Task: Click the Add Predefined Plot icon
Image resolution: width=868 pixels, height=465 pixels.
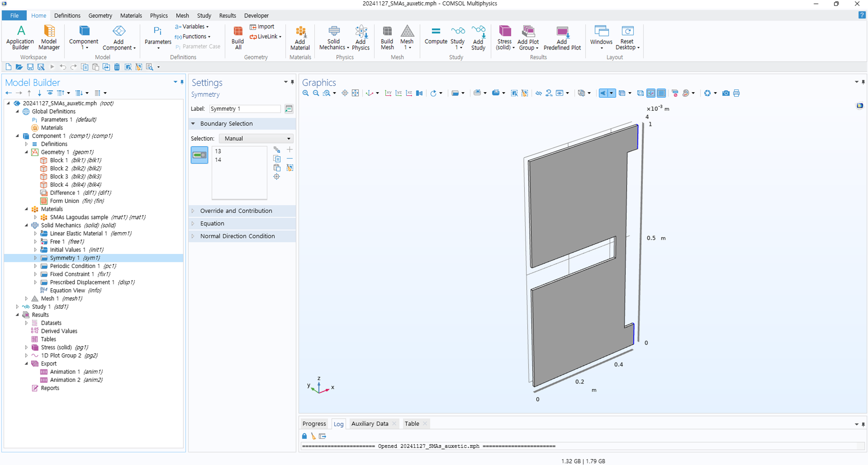Action: pyautogui.click(x=562, y=37)
